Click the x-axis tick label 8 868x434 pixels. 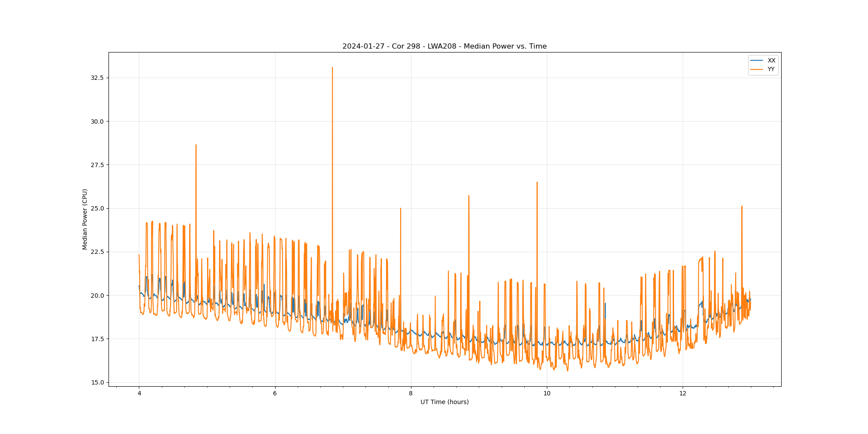click(411, 394)
